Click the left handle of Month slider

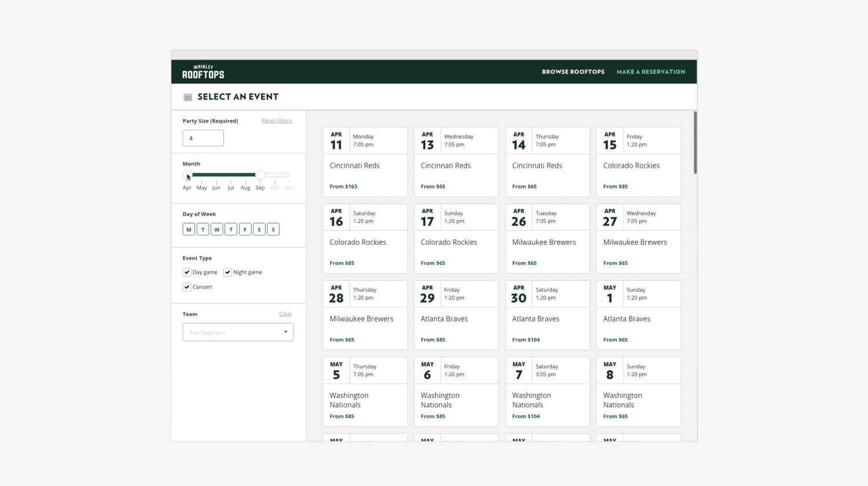187,175
